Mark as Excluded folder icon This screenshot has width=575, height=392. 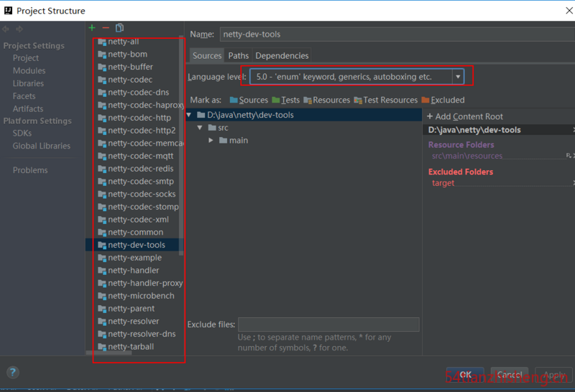(425, 100)
